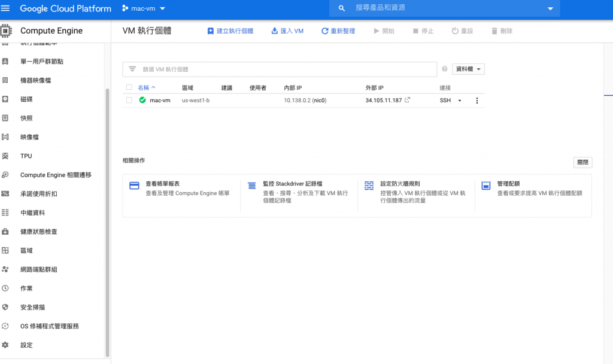Expand the search bar dropdown arrow
613x364 pixels.
[550, 8]
